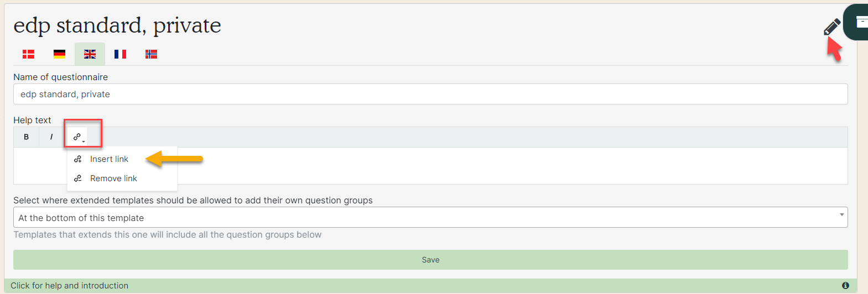Toggle italic formatting in help text
Image resolution: width=868 pixels, height=294 pixels.
(51, 137)
